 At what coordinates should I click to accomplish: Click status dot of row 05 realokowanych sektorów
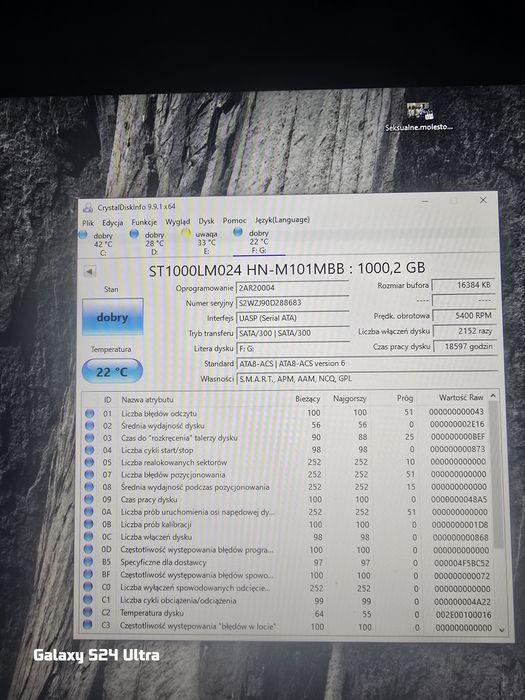[x=89, y=462]
